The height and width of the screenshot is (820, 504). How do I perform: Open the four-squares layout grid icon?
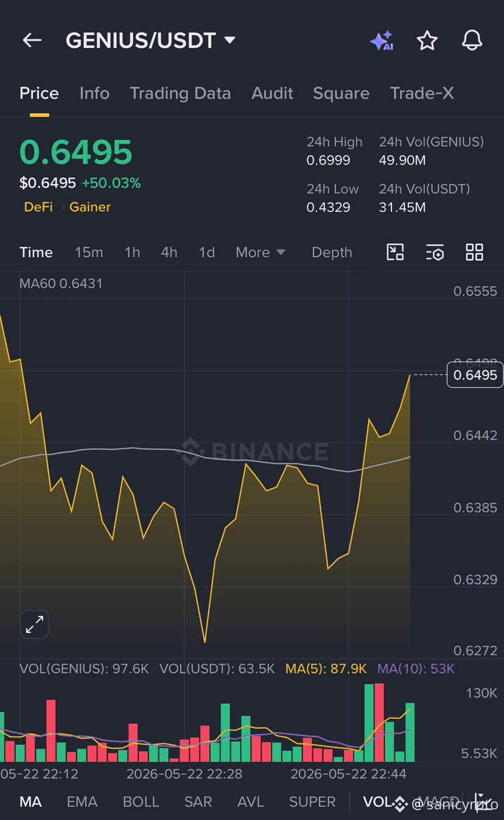coord(474,252)
